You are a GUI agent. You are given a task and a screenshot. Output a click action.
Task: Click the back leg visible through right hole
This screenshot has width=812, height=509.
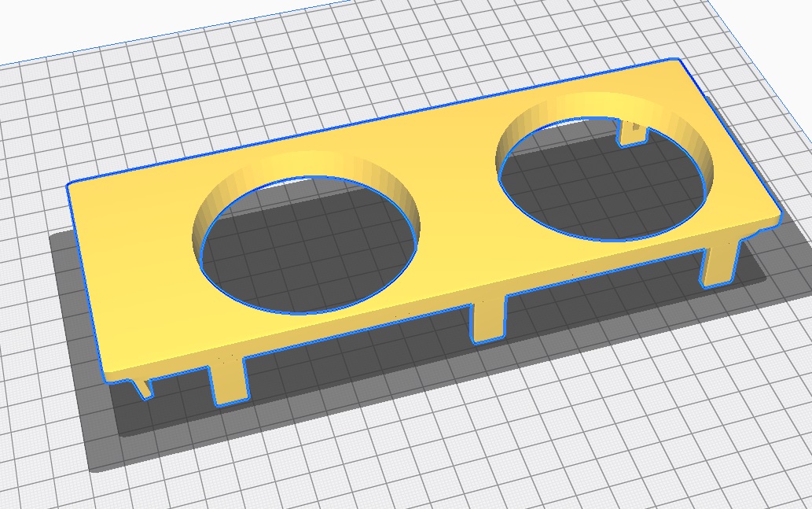coord(633,131)
